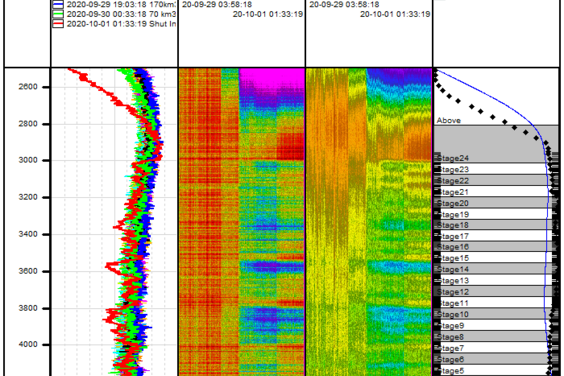Viewport: 564px width, 376px height.
Task: Click the Stage24 zone label
Action: coord(453,158)
